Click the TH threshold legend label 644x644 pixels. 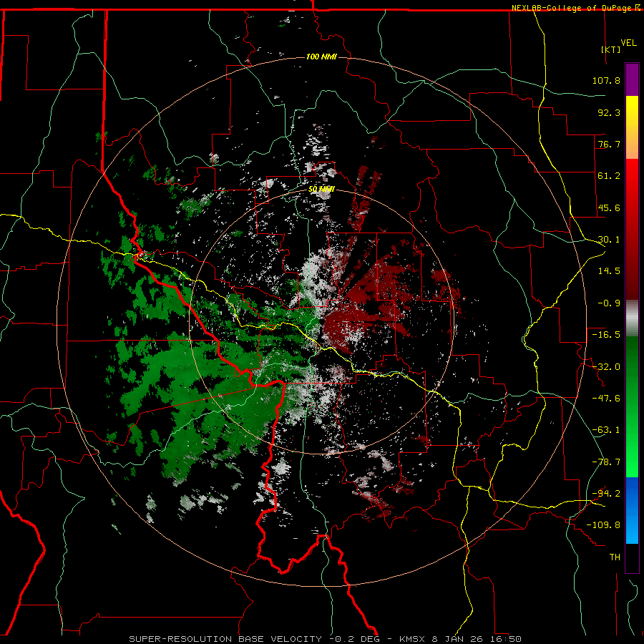[615, 557]
